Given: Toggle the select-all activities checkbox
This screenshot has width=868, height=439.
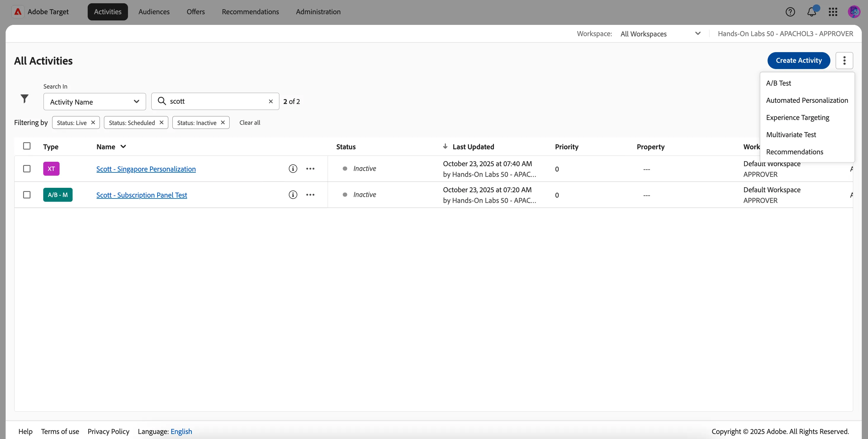Looking at the screenshot, I should point(27,146).
